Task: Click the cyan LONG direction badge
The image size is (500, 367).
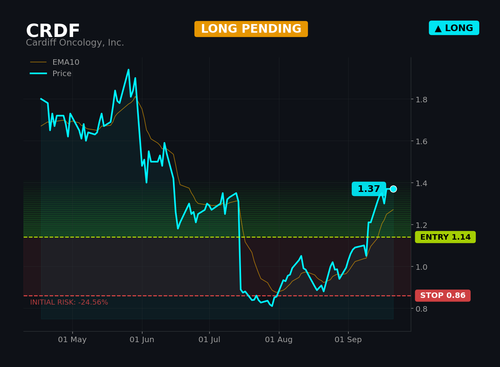Action: coord(454,28)
